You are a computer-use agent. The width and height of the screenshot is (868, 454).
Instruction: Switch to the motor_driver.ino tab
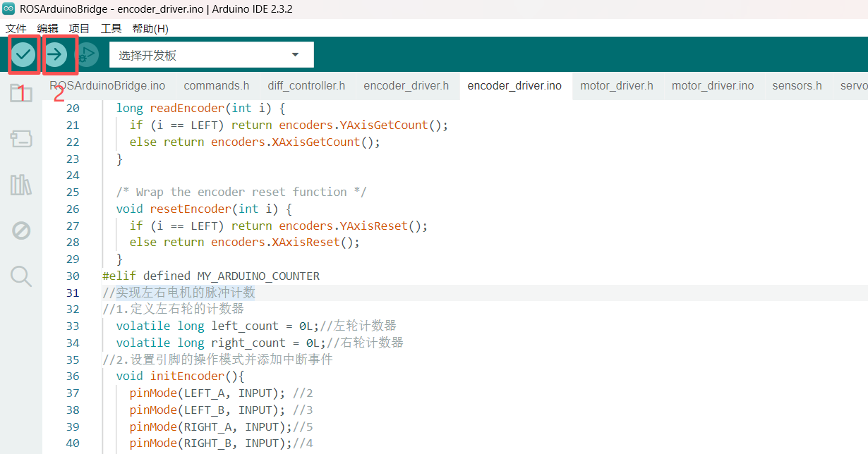[712, 86]
